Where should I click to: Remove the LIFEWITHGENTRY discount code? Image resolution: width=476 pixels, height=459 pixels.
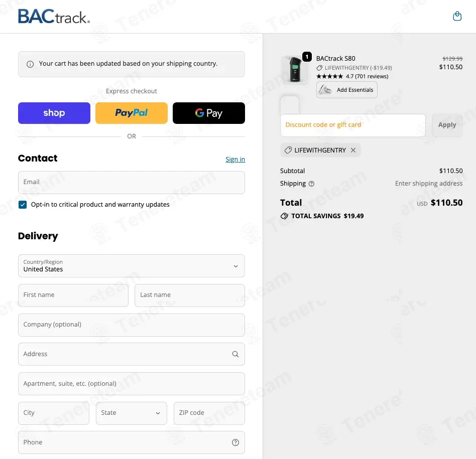point(353,150)
